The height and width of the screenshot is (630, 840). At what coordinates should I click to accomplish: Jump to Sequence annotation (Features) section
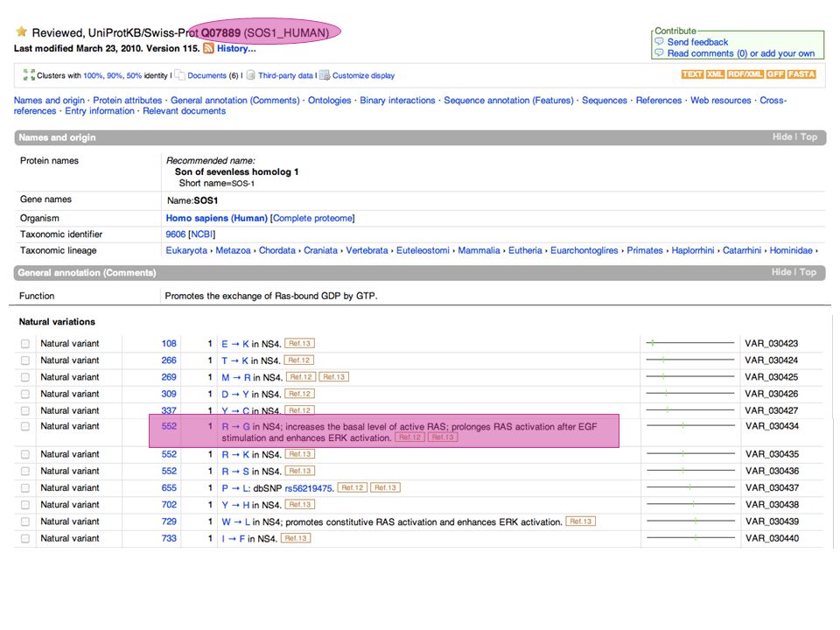click(508, 100)
